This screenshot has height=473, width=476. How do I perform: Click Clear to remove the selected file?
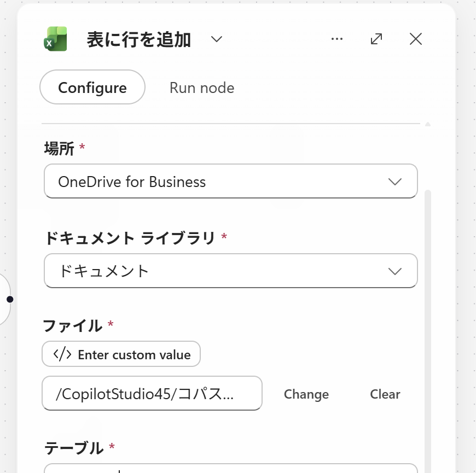[x=385, y=394]
